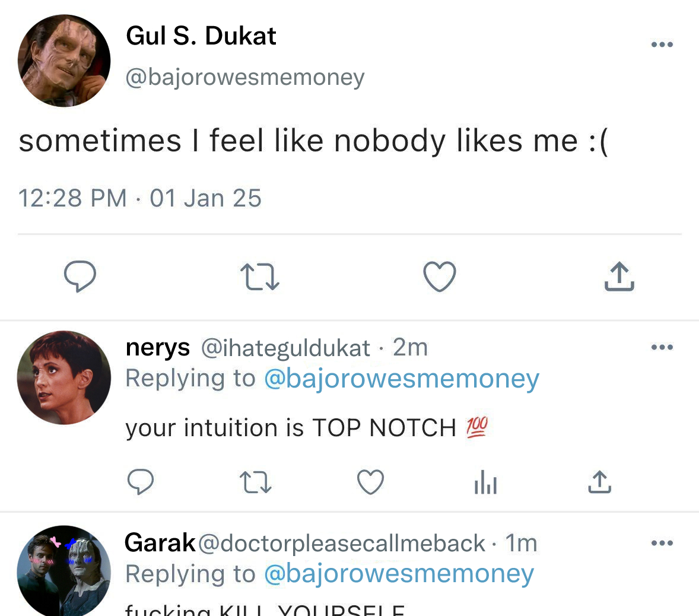Share the reply from nerys
The image size is (699, 616).
coord(600,482)
